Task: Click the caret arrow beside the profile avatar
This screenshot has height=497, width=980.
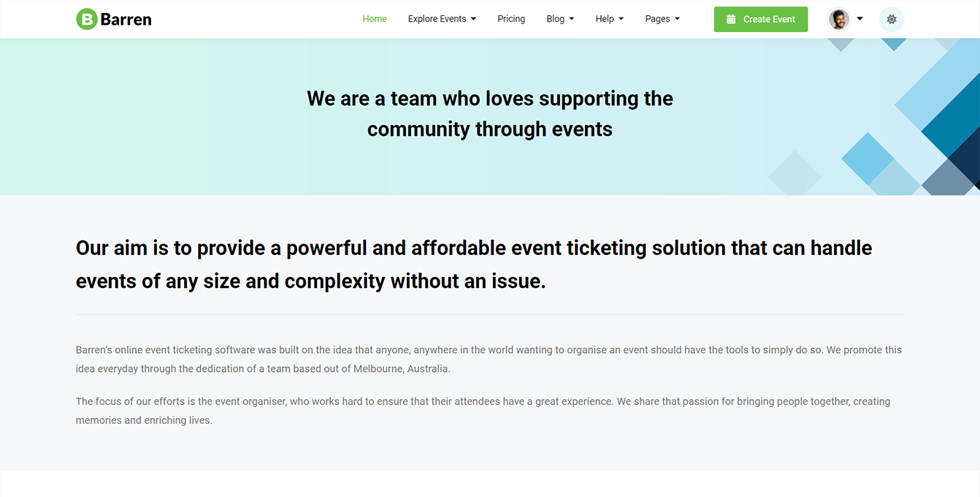Action: (x=860, y=19)
